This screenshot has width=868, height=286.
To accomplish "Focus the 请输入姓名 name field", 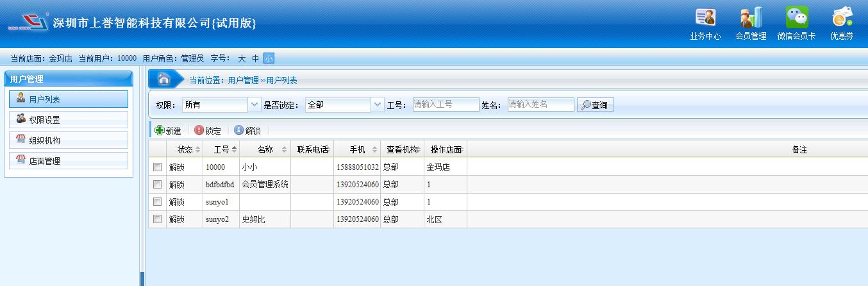I will pyautogui.click(x=540, y=105).
